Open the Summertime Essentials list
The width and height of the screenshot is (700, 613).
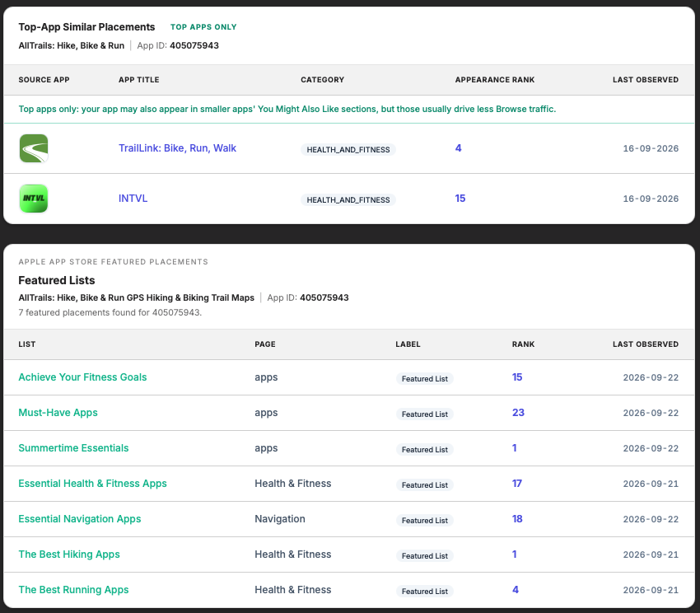tap(73, 447)
